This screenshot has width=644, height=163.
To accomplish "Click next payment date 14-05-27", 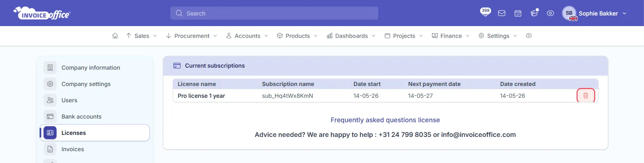I will (x=420, y=96).
